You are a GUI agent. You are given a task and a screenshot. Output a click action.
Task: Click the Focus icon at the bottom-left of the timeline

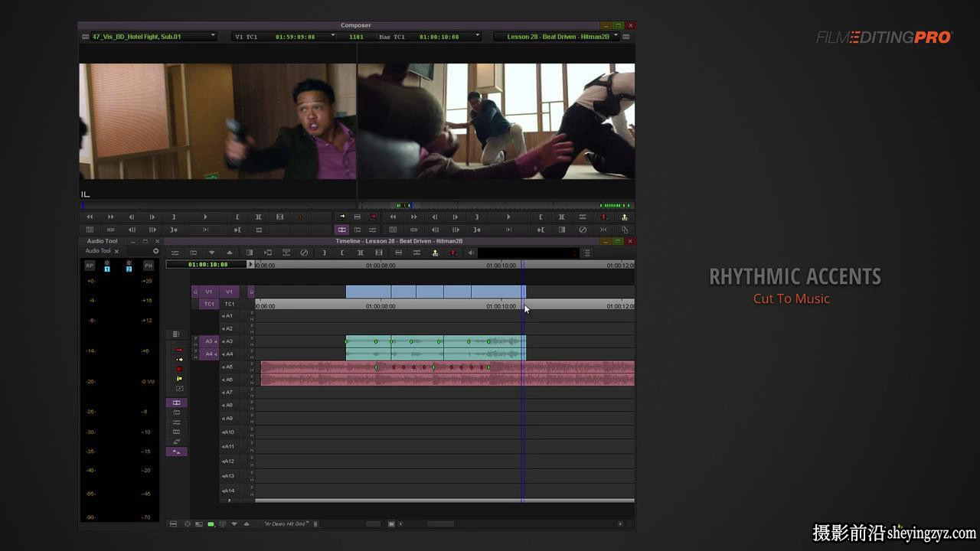187,524
